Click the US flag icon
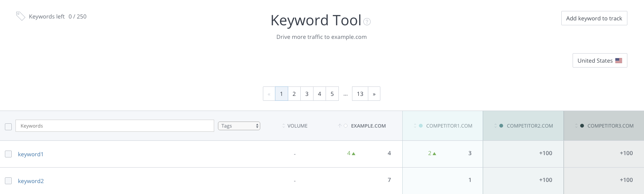Image resolution: width=644 pixels, height=194 pixels. point(619,61)
